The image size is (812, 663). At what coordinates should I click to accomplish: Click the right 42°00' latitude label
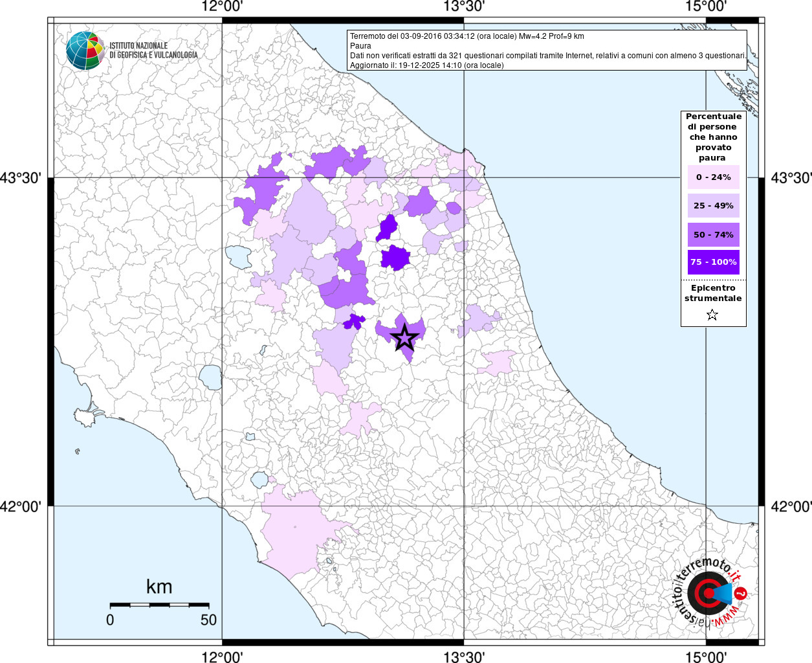pos(791,506)
